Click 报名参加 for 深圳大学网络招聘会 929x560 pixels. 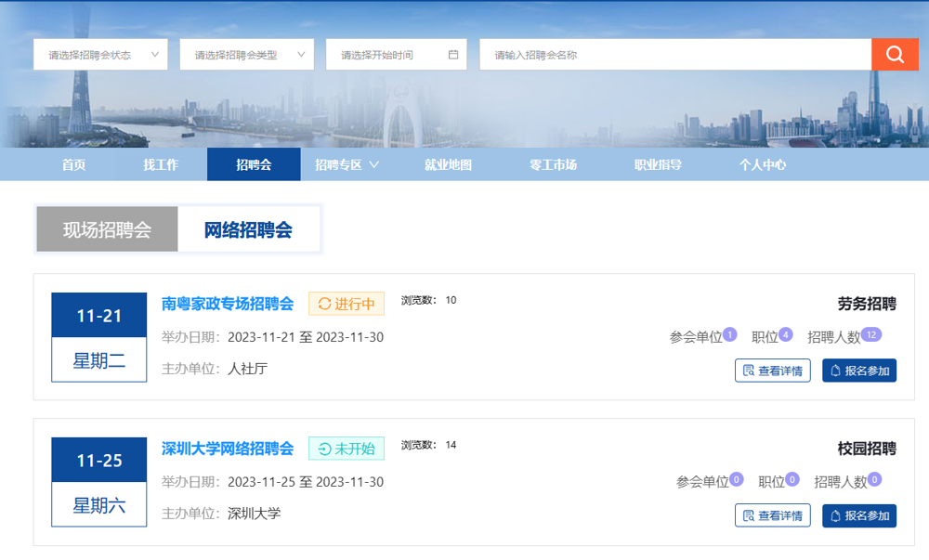[859, 515]
